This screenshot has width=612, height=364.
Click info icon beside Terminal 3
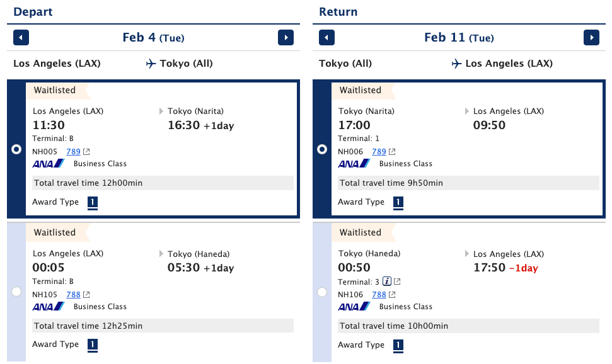387,282
